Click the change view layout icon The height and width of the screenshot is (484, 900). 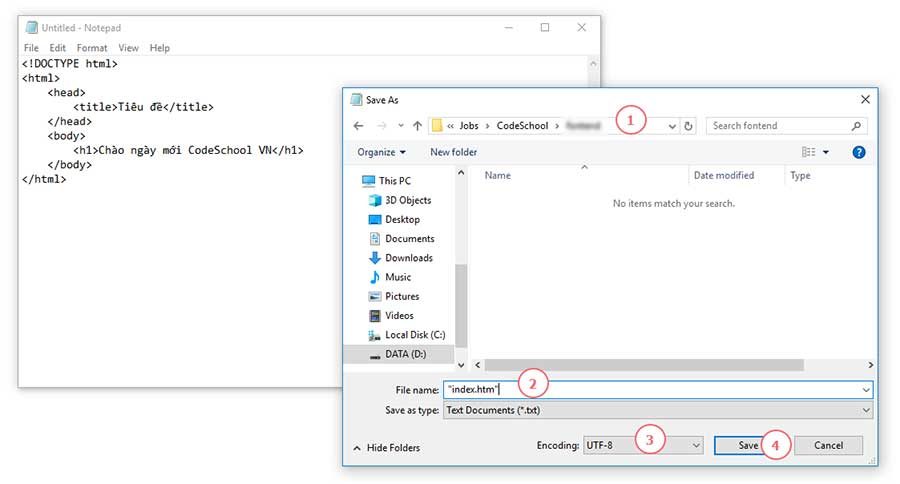809,152
